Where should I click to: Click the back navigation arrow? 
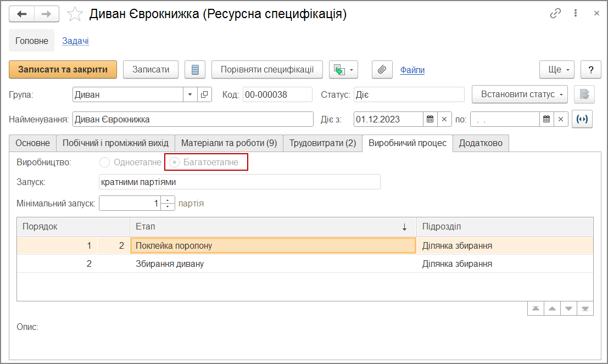pos(22,14)
